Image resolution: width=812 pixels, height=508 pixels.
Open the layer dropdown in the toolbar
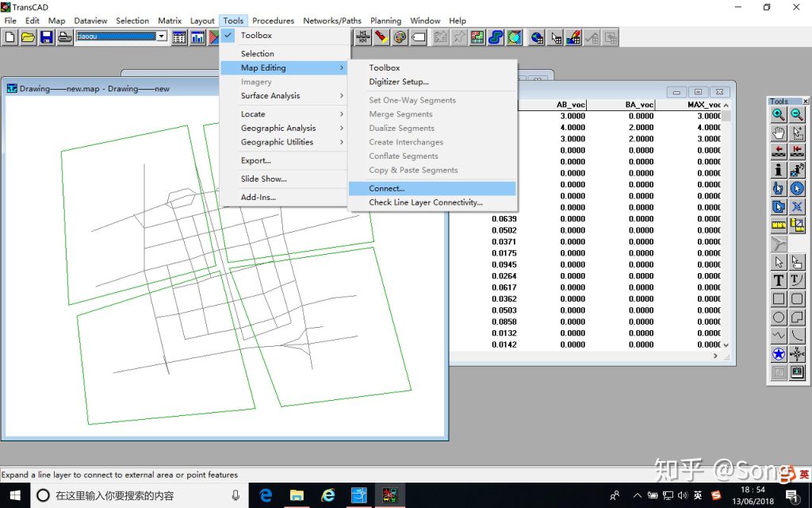coord(162,37)
